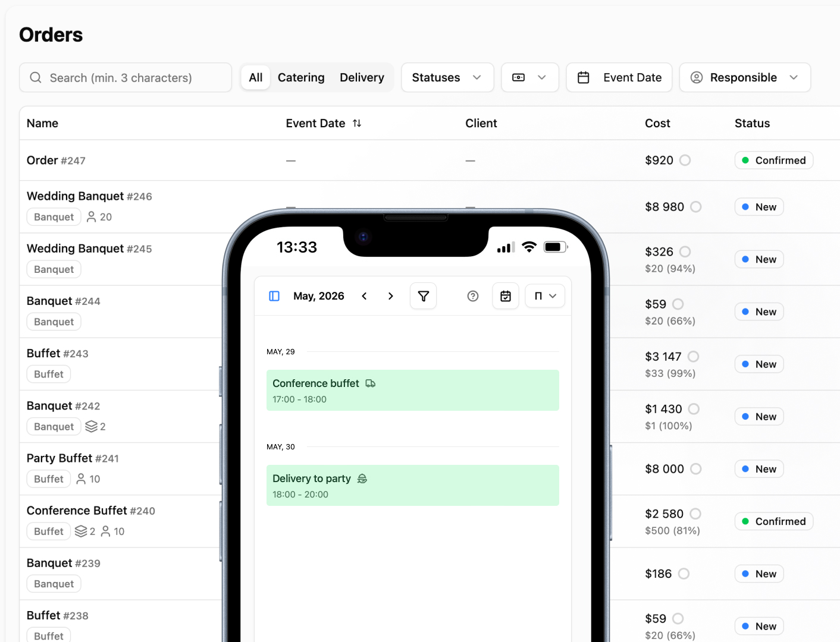Viewport: 840px width, 642px height.
Task: Click Banquet tag under Banquet #239
Action: coord(54,584)
